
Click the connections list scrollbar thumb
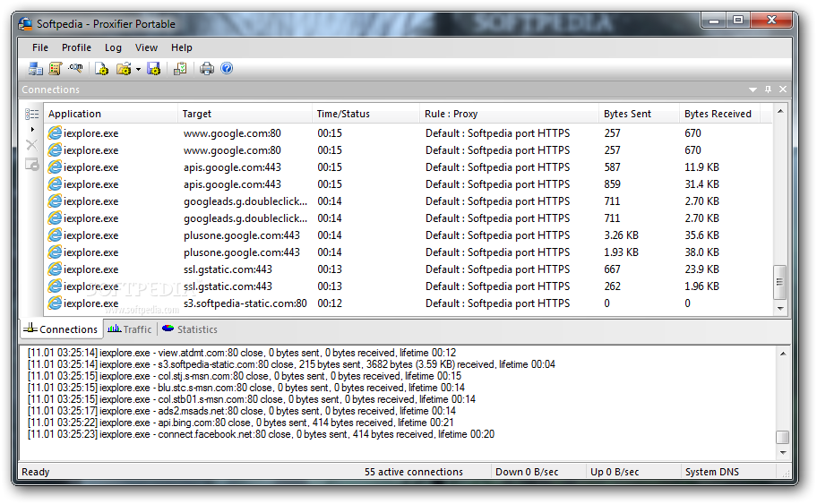pos(779,282)
